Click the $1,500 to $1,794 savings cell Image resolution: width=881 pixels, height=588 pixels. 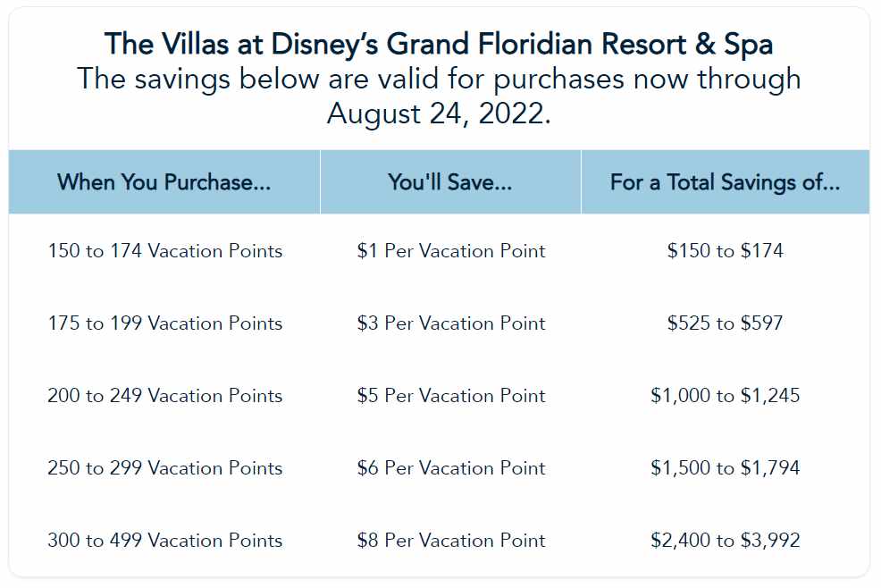point(725,468)
